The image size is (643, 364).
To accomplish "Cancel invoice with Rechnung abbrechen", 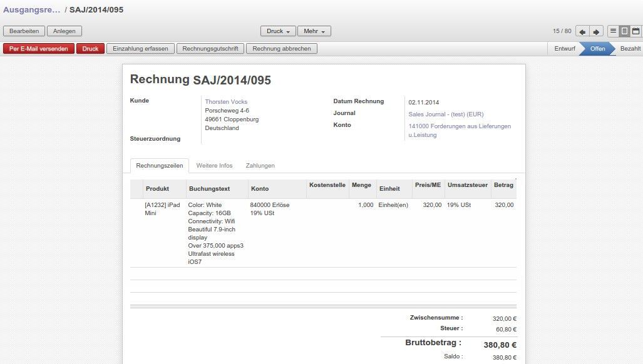I will point(281,49).
